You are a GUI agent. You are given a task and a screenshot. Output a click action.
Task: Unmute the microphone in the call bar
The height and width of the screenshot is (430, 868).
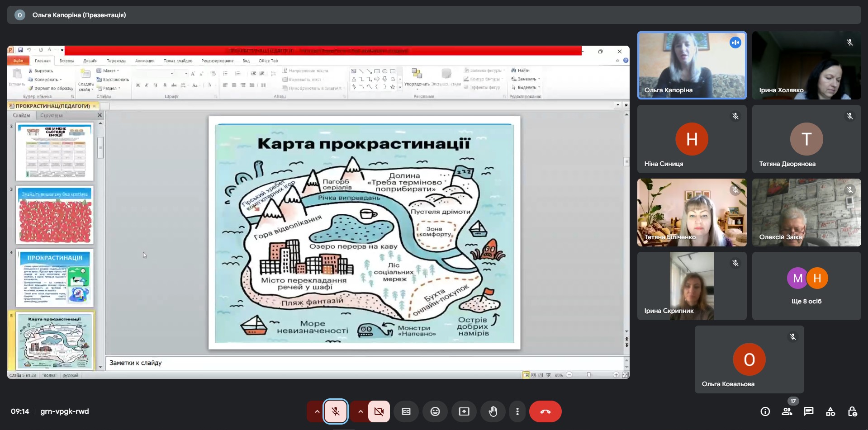335,411
